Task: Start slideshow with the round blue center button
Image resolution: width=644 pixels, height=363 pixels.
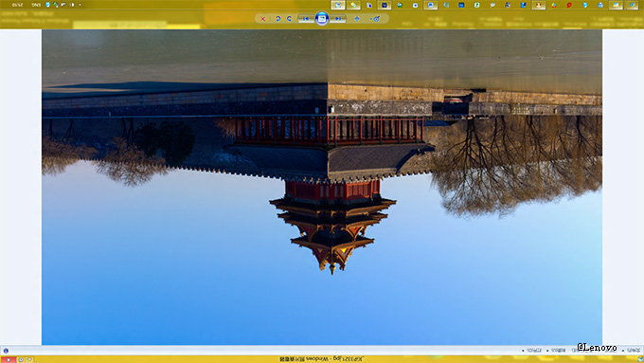Action: tap(322, 19)
